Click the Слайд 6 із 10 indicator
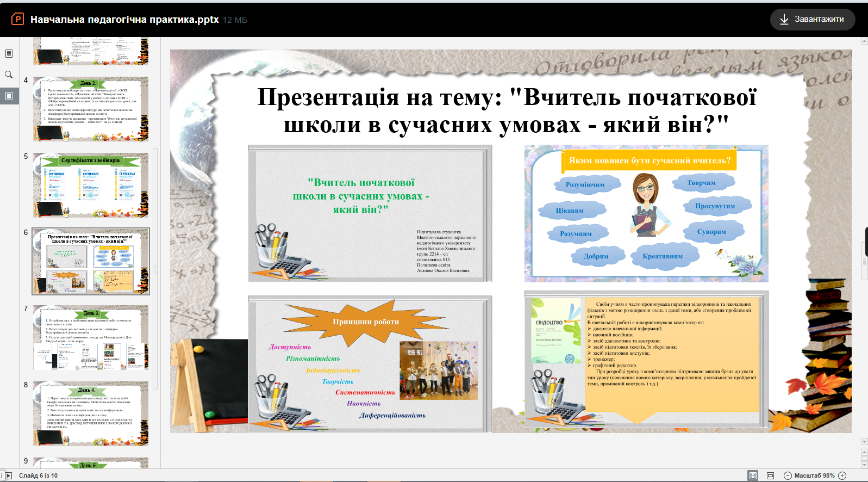The width and height of the screenshot is (868, 482). click(38, 475)
